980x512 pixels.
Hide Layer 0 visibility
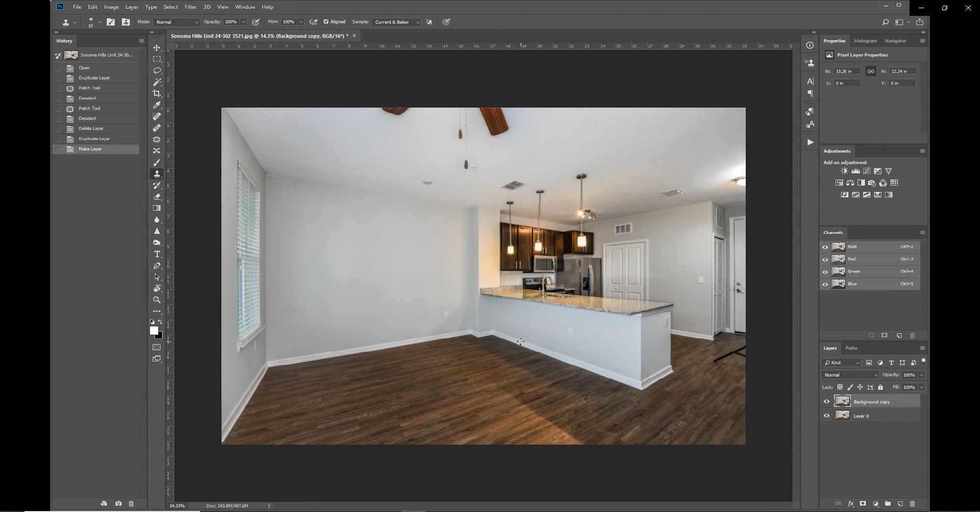(826, 416)
